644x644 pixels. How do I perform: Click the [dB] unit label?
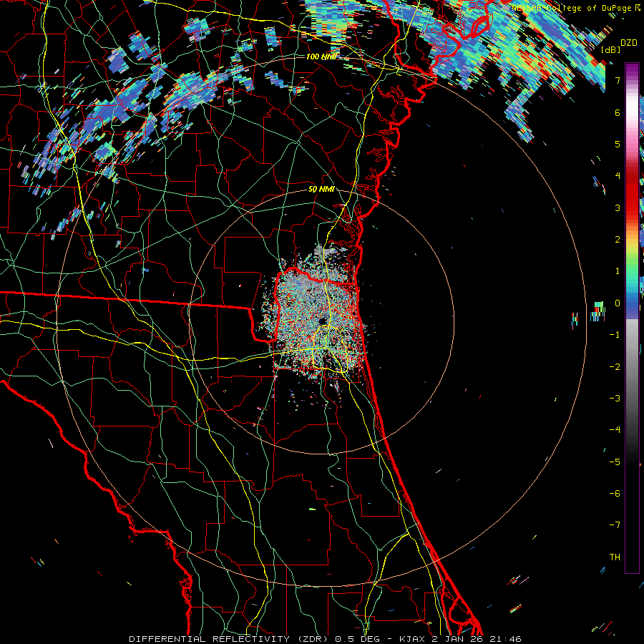(x=610, y=49)
